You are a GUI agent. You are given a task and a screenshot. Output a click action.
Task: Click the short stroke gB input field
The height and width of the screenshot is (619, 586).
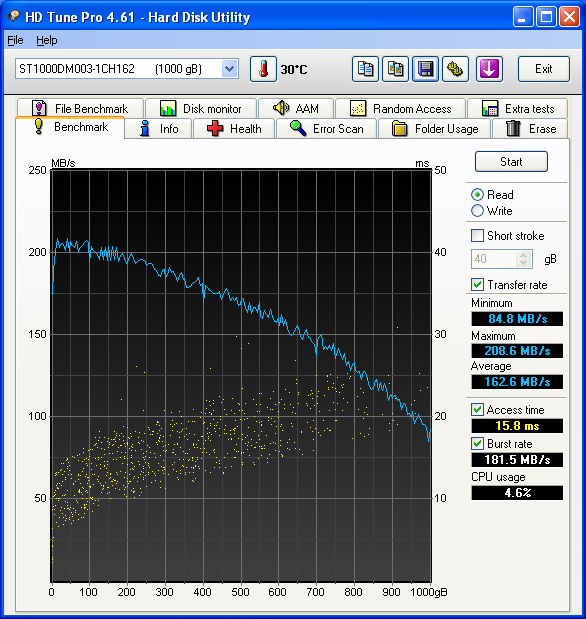[x=494, y=259]
